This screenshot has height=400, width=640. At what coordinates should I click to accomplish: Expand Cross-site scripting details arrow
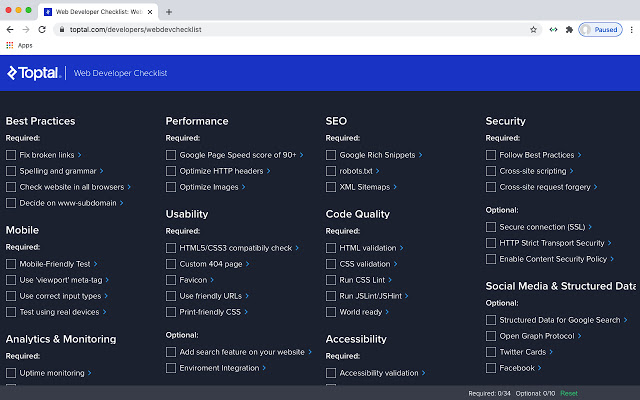tap(570, 171)
